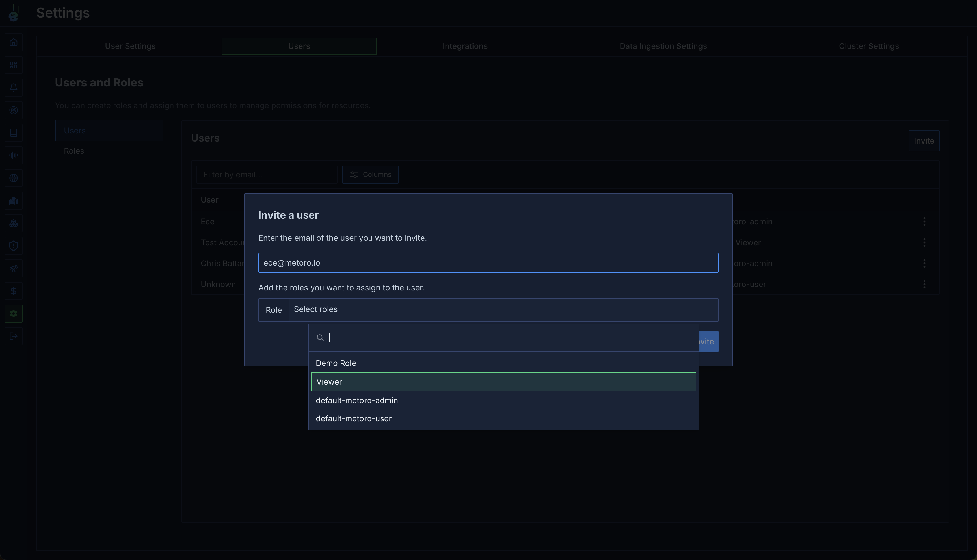Click the home icon in sidebar

point(14,42)
